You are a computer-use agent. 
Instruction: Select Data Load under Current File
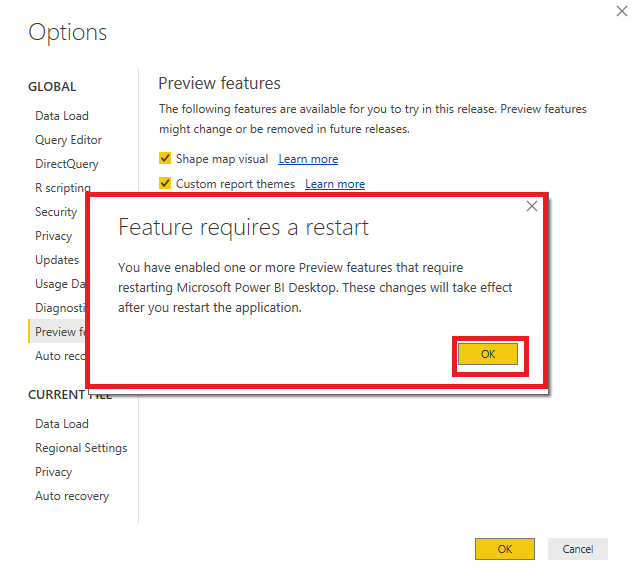coord(62,424)
